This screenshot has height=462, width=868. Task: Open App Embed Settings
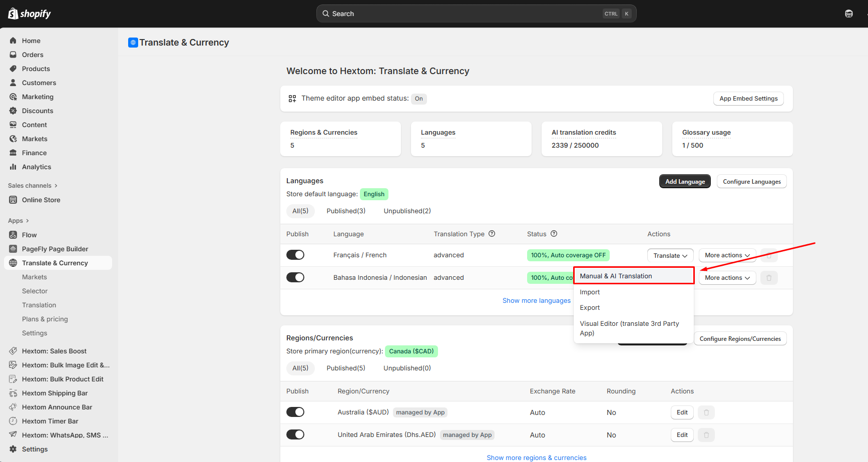click(748, 99)
